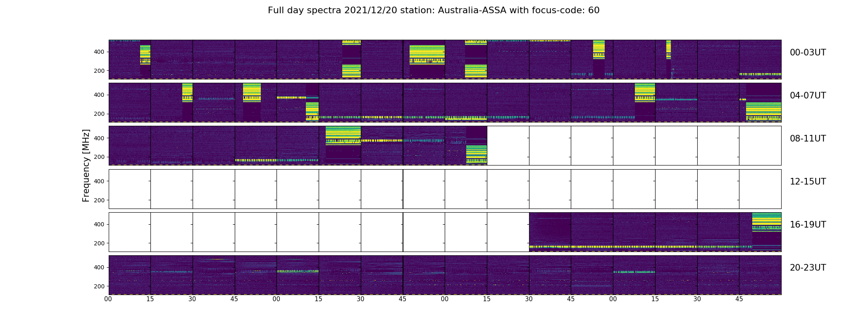Open the 04:45–05:00 UT spectrum panel
Viewport: 868px width, 331px height.
(256, 103)
